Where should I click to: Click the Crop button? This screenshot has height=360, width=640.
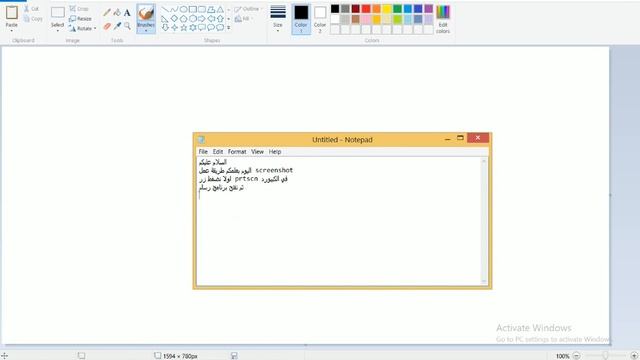(79, 9)
